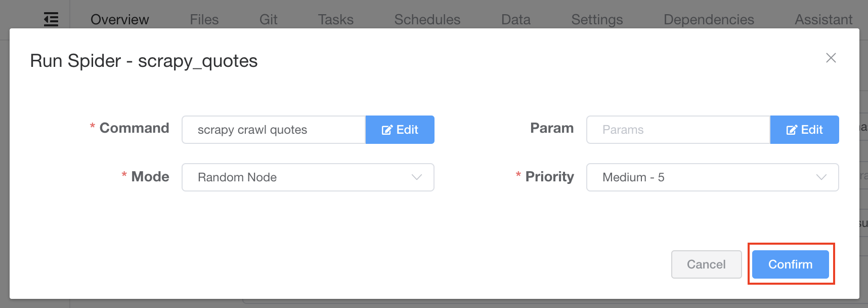The height and width of the screenshot is (308, 868).
Task: Click the Edit button beside Param
Action: [x=804, y=130]
